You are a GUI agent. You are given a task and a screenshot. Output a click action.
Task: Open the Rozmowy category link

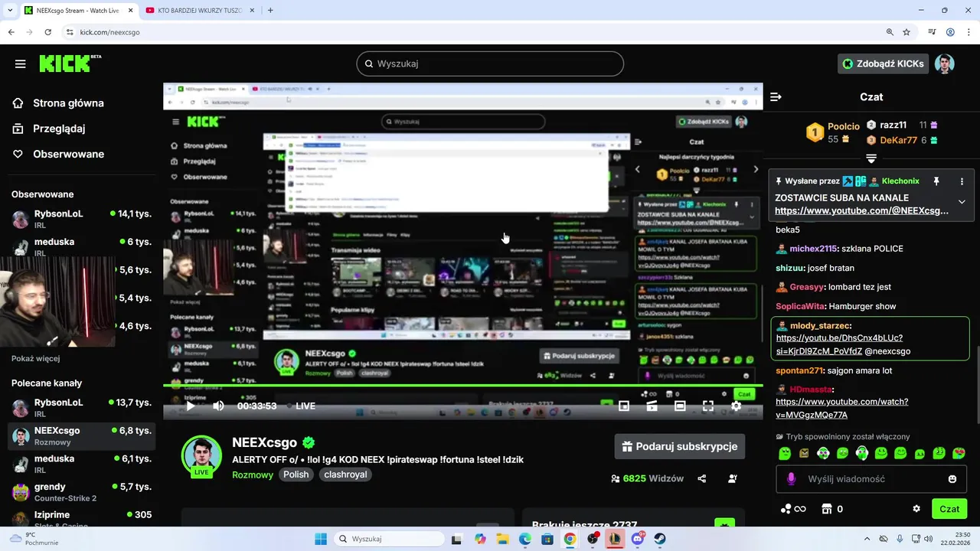253,474
